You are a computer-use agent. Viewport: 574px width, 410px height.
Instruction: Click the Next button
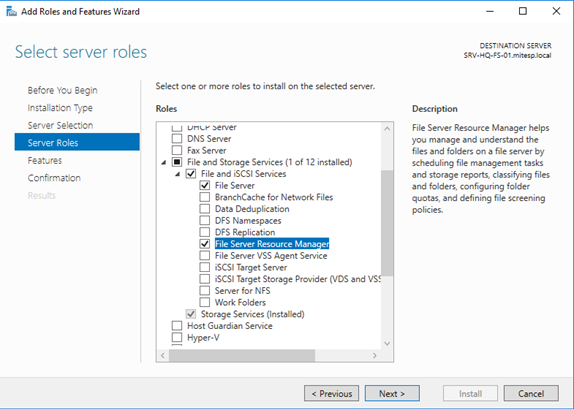click(x=392, y=394)
